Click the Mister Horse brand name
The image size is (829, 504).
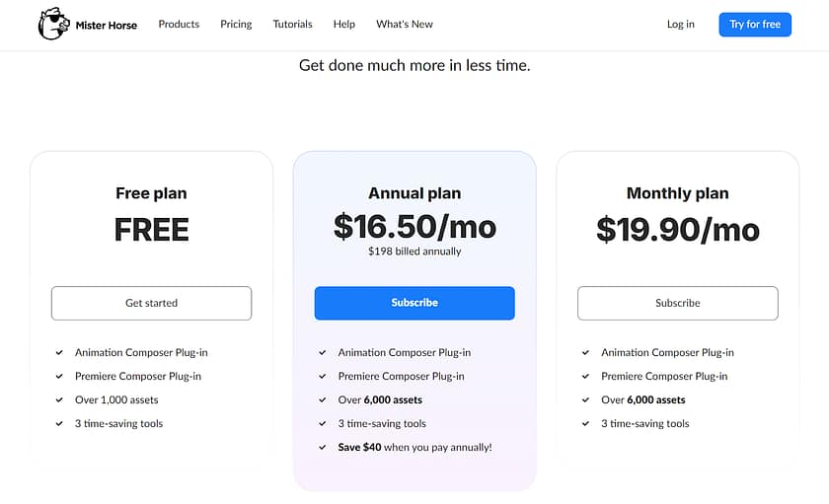107,25
